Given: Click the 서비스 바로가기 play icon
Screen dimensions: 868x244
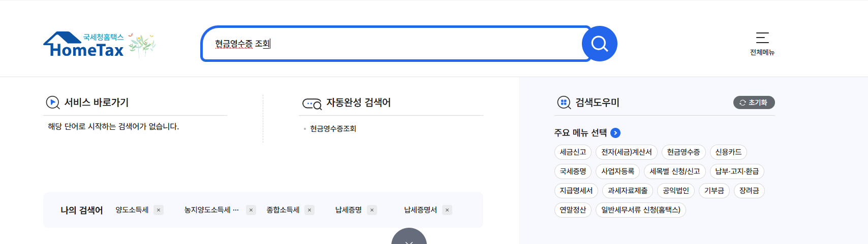Looking at the screenshot, I should click(x=53, y=102).
